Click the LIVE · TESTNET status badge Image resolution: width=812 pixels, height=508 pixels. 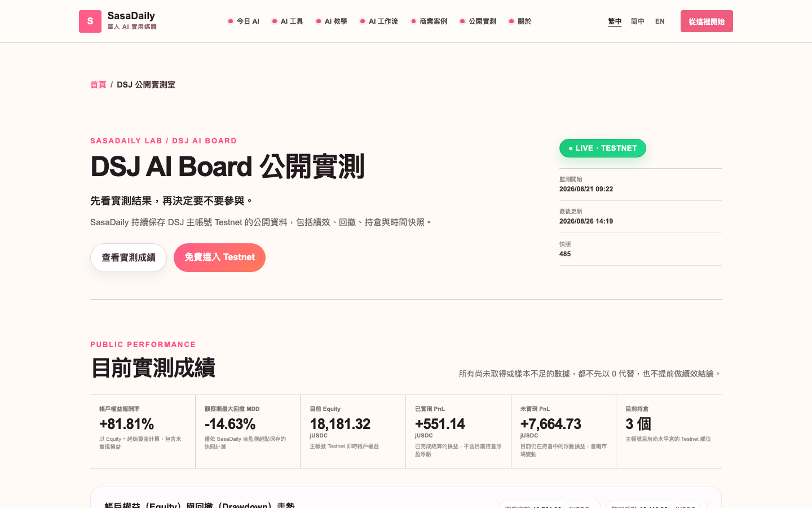[x=603, y=148]
